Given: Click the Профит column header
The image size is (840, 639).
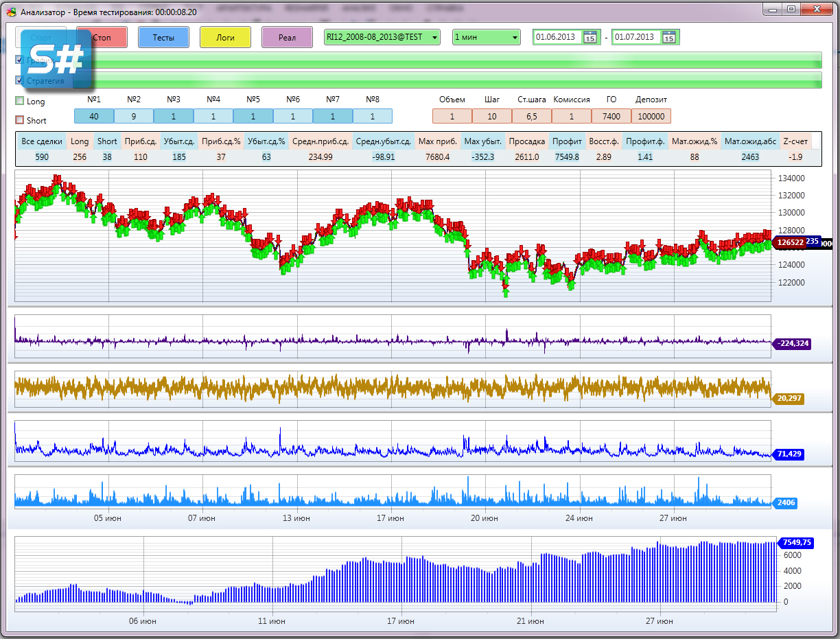Looking at the screenshot, I should coord(566,142).
